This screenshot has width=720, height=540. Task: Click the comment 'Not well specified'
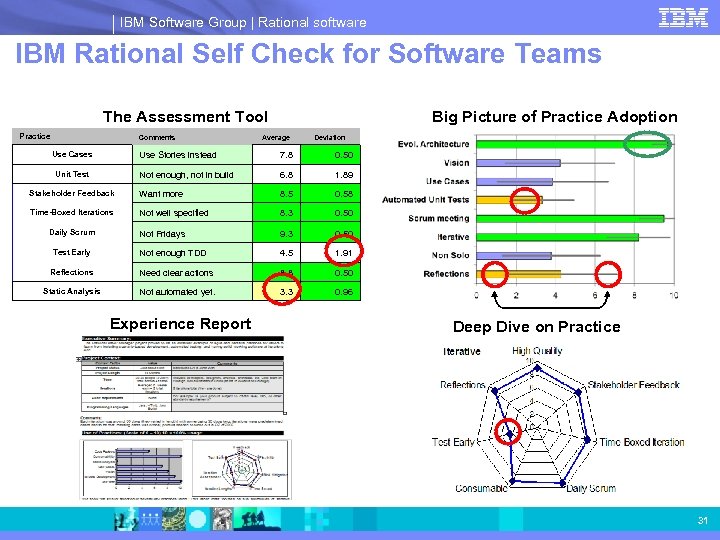(174, 213)
